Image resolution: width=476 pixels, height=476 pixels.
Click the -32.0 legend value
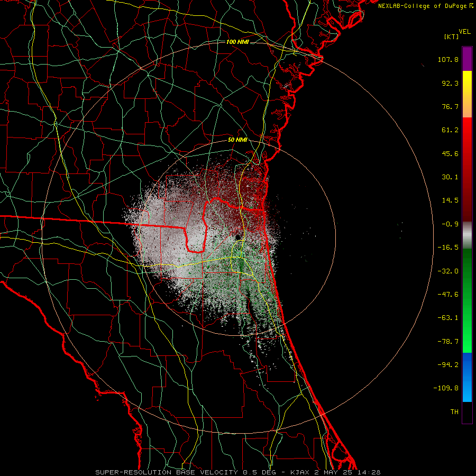pos(448,271)
